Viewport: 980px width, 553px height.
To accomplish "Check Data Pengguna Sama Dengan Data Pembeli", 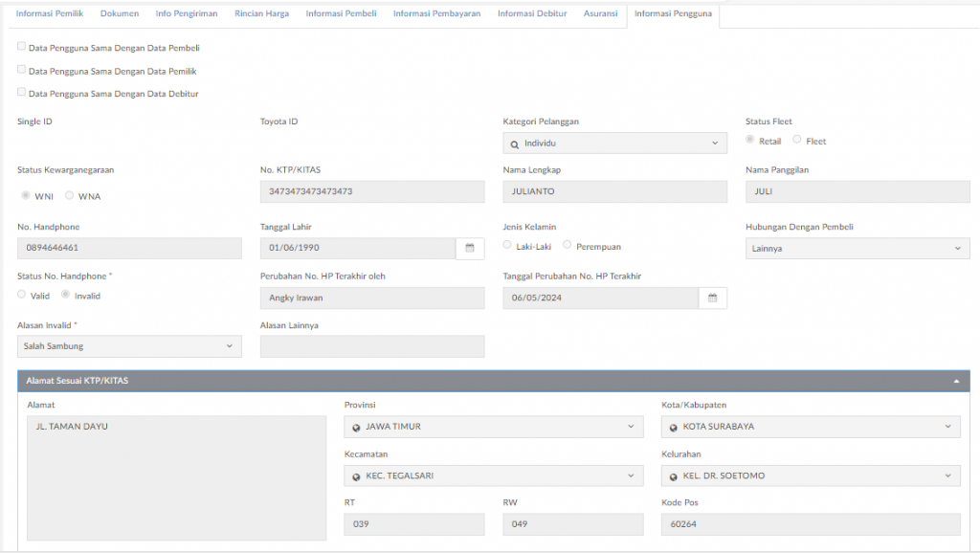I will (x=21, y=46).
